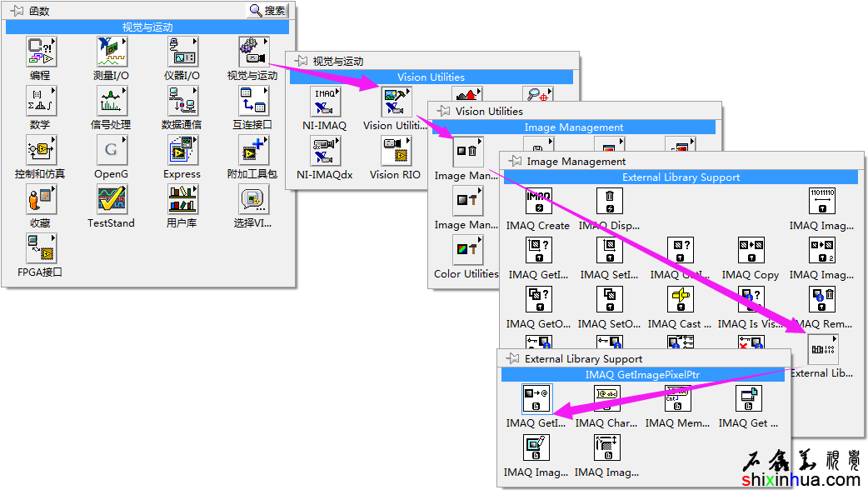Click the blue Image Management category header
The image size is (868, 490).
573,127
